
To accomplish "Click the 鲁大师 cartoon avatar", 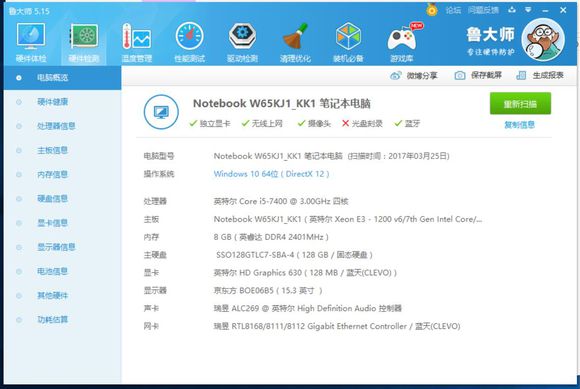I will (543, 40).
